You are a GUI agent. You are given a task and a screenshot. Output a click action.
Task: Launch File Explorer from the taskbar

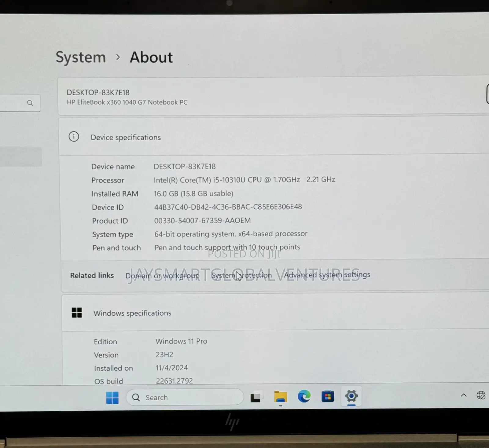(x=280, y=397)
